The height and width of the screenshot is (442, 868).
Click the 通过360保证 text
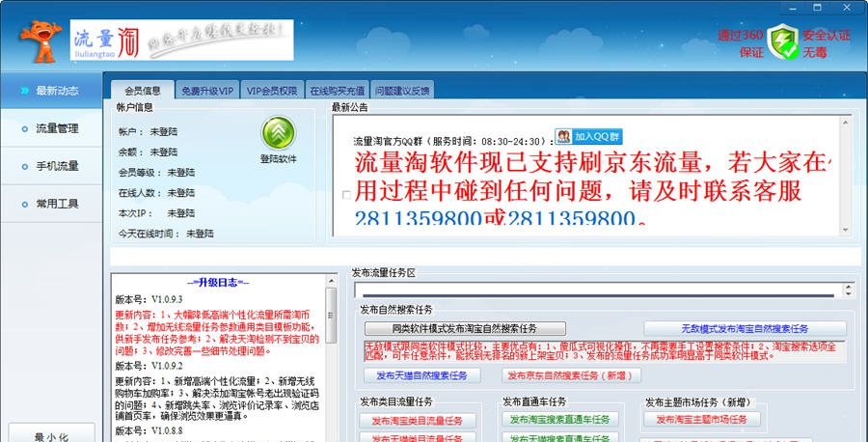click(740, 43)
